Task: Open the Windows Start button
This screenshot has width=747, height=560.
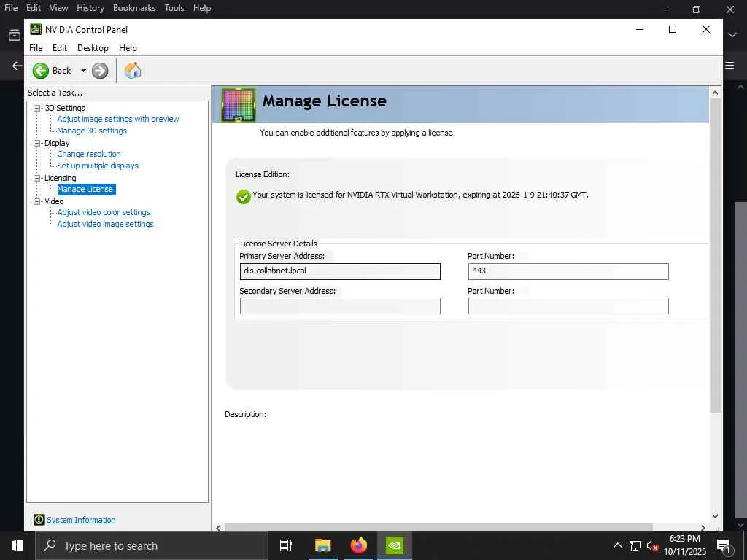Action: click(x=18, y=545)
